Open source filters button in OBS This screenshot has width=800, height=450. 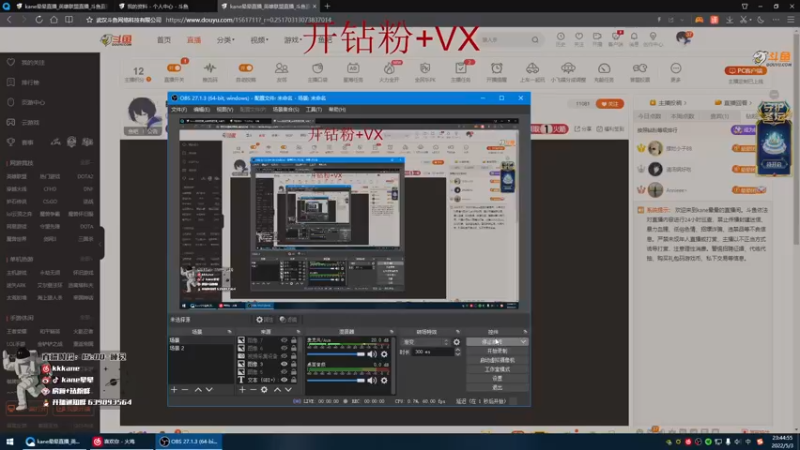click(288, 319)
